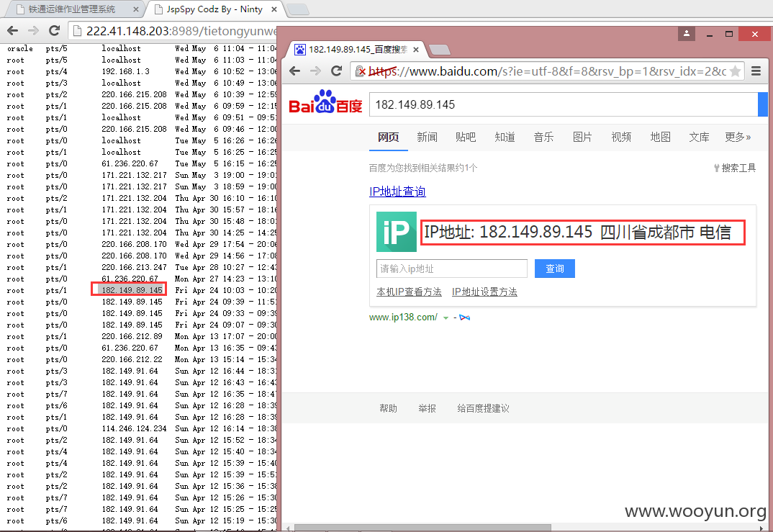773x532 pixels.
Task: Open the 新闻 search category
Action: [427, 137]
